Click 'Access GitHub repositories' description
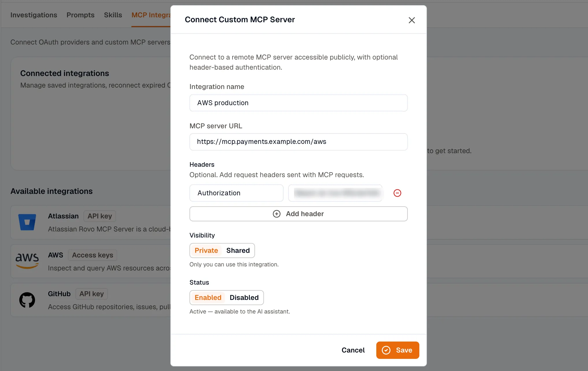This screenshot has height=371, width=588. click(x=109, y=307)
